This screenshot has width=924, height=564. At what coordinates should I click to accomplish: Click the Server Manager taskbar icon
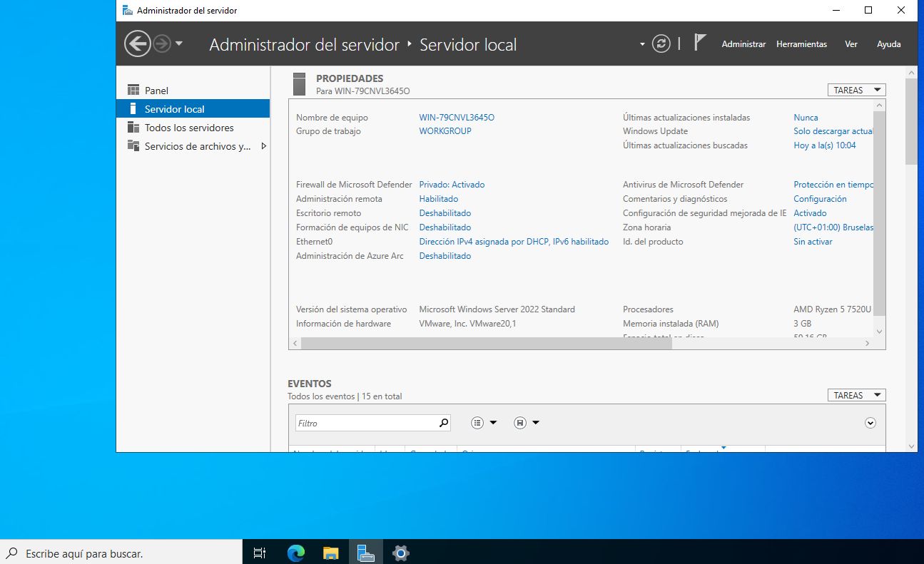(366, 553)
